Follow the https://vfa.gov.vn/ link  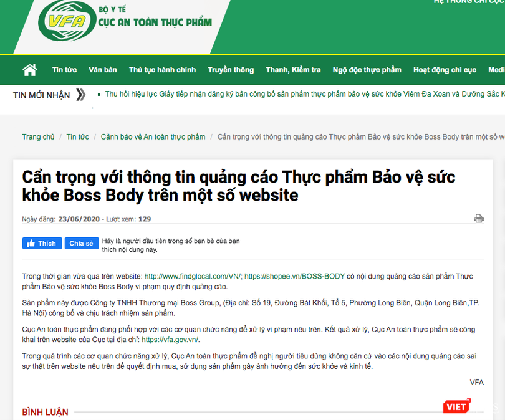[x=171, y=340]
